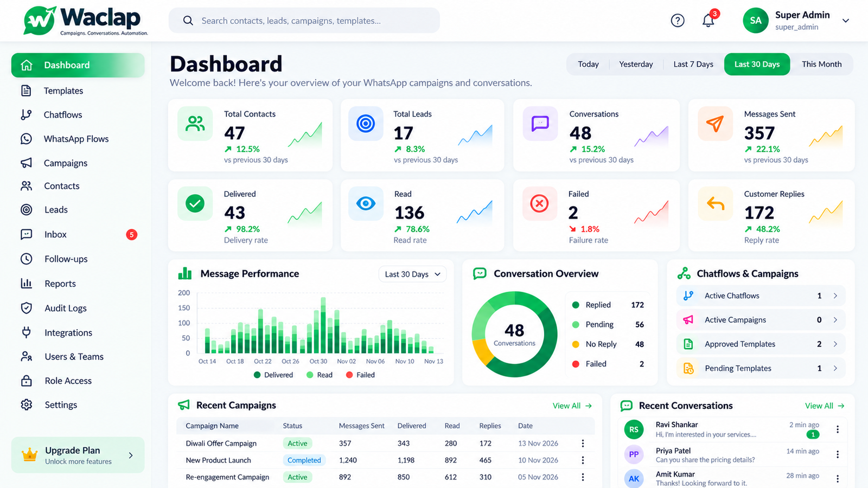Viewport: 868px width, 488px height.
Task: Click the Total Contacts people icon
Action: point(195,124)
